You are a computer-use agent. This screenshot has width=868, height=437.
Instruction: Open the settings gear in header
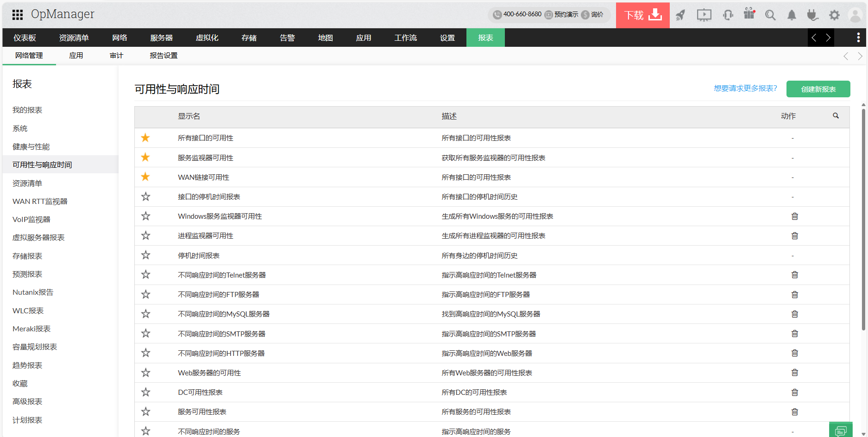click(834, 15)
